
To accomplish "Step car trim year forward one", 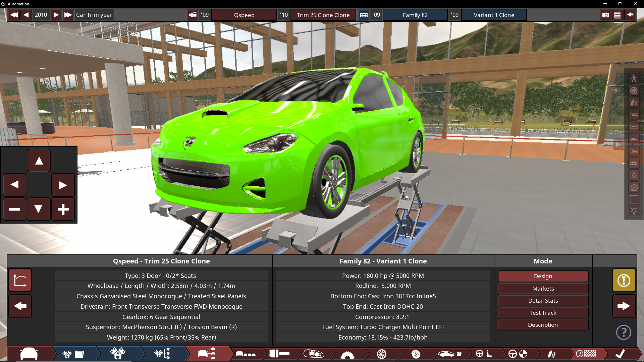I will [x=56, y=15].
